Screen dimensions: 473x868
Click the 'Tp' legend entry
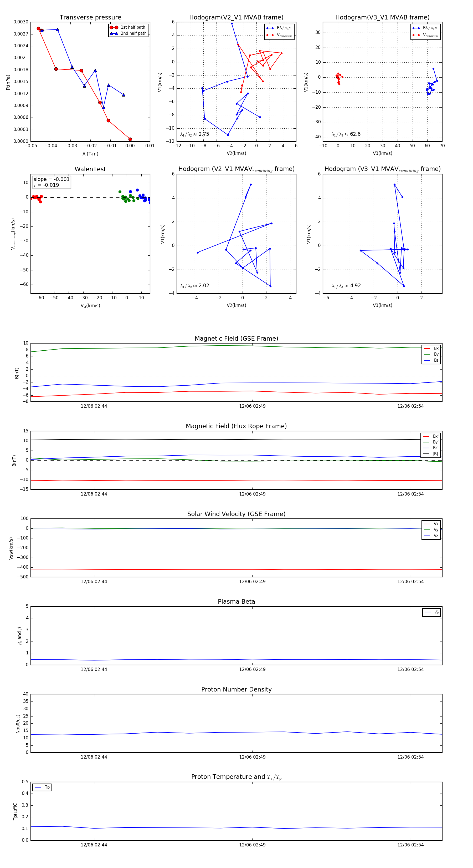pyautogui.click(x=42, y=788)
